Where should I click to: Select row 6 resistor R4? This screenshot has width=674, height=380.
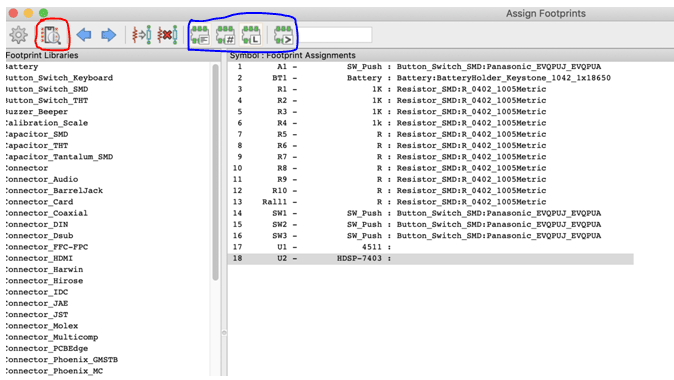click(x=430, y=123)
